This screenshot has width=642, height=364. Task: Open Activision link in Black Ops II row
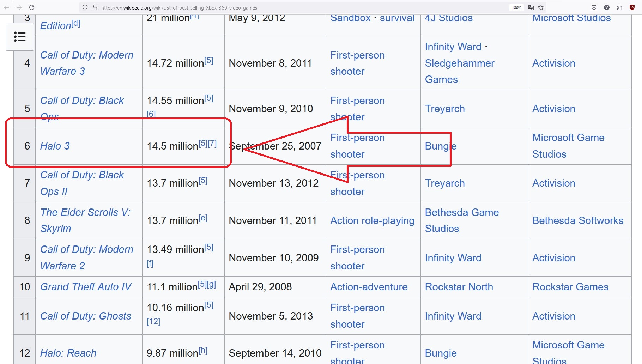(x=554, y=183)
